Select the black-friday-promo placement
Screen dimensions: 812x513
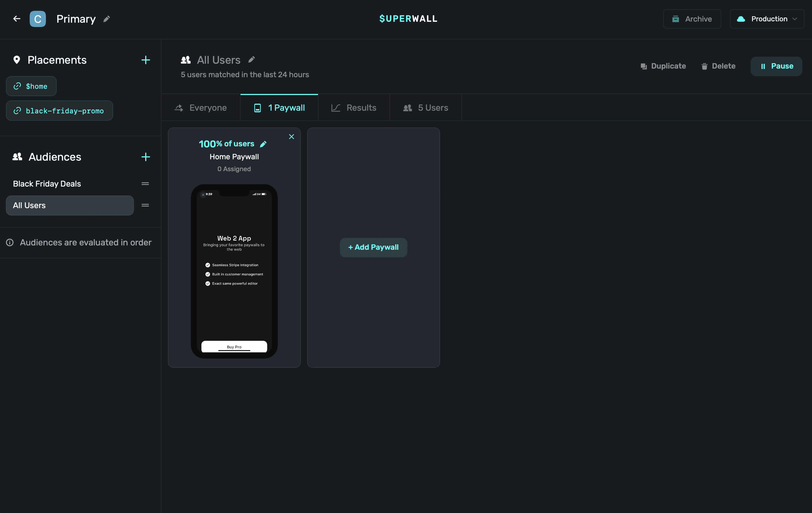(59, 111)
